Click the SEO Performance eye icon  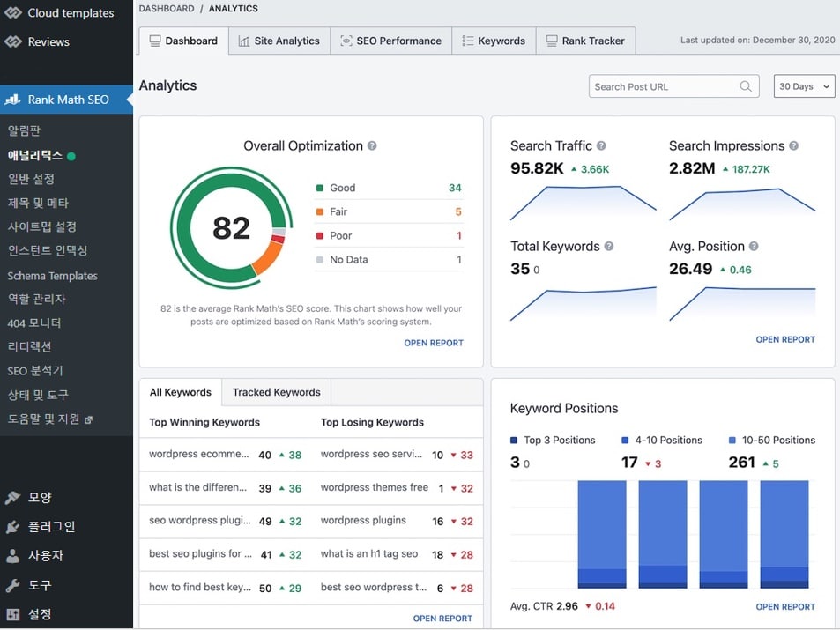click(x=346, y=41)
